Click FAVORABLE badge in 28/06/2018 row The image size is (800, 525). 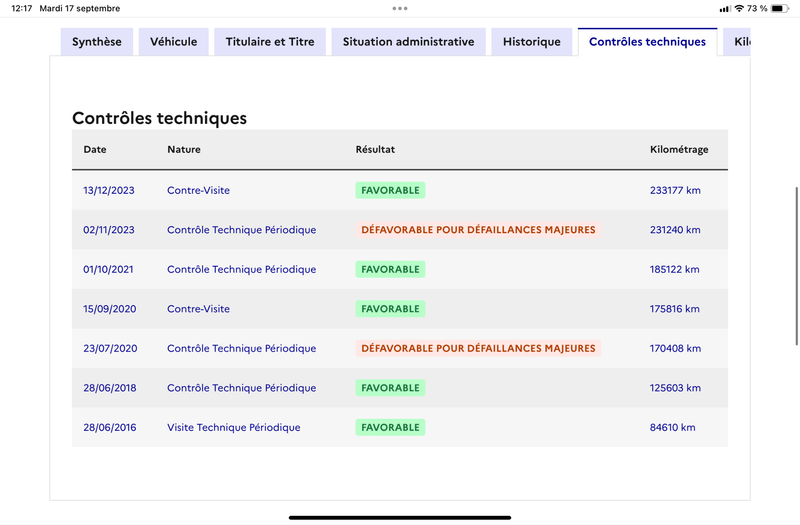(390, 388)
